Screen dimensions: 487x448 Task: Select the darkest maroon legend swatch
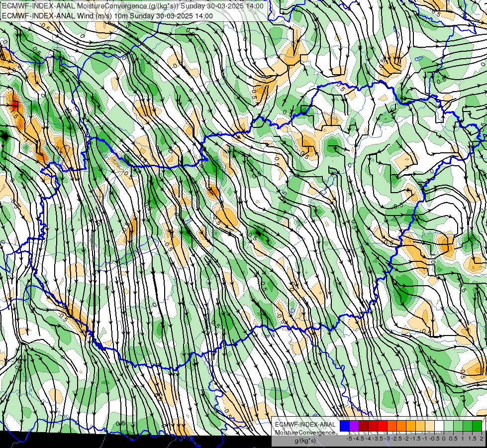coord(364,426)
